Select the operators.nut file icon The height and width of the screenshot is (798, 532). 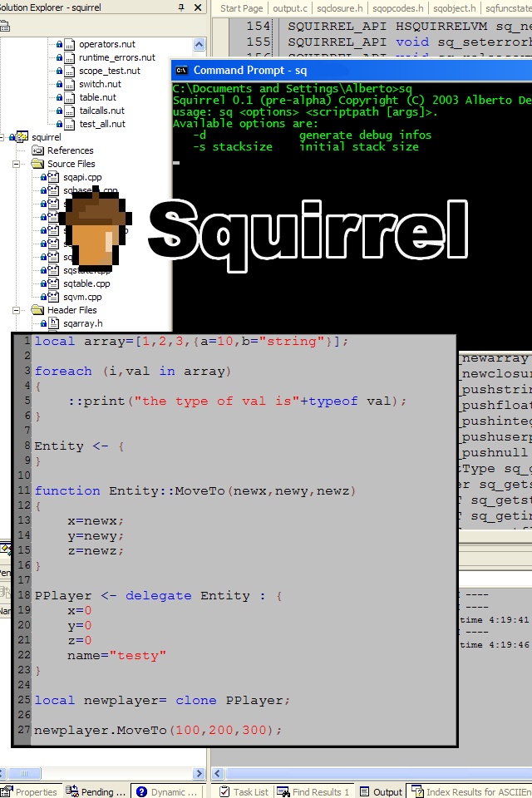70,44
